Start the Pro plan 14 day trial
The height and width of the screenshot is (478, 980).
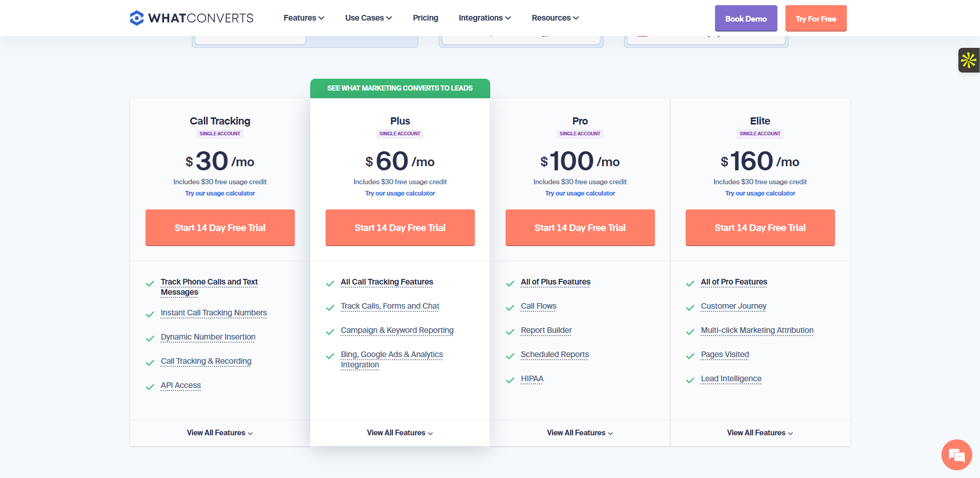580,227
